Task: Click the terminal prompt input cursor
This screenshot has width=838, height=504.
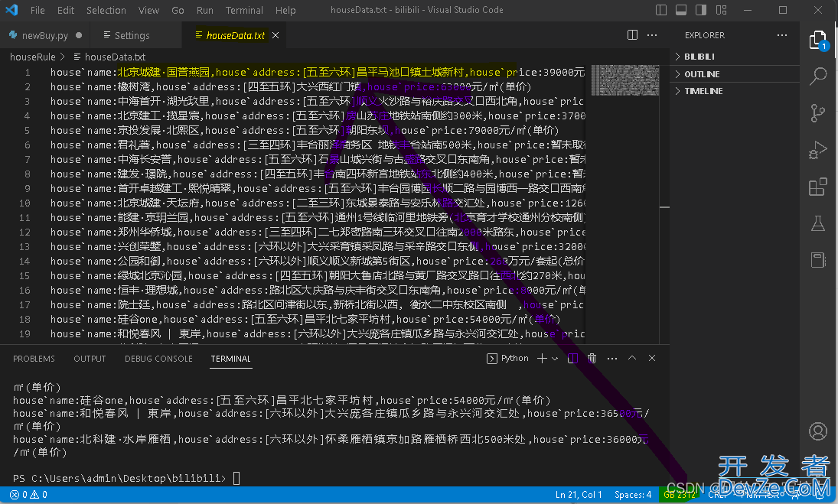Action: (x=236, y=478)
